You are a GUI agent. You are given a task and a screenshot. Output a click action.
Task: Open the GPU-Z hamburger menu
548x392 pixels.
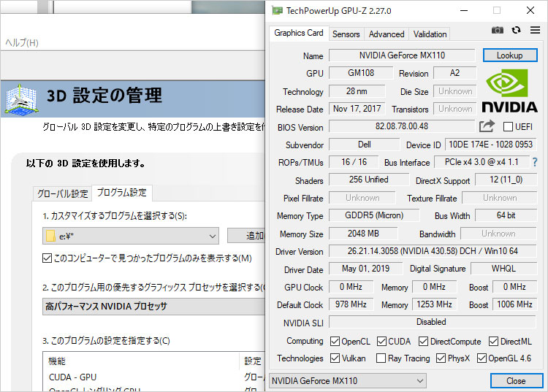coord(535,31)
